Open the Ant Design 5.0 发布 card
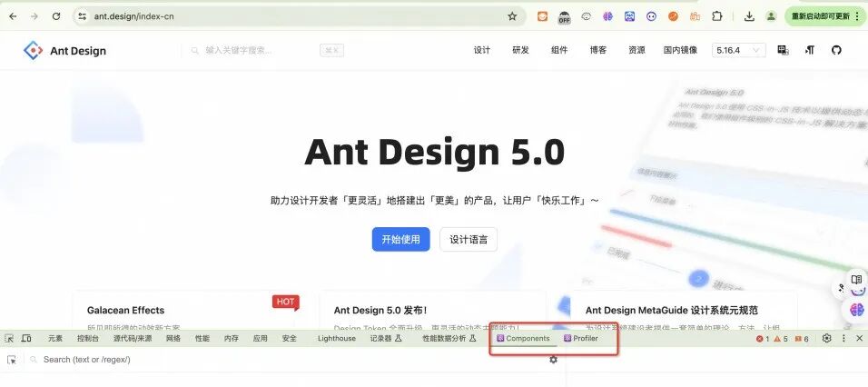The height and width of the screenshot is (387, 868). click(x=433, y=311)
